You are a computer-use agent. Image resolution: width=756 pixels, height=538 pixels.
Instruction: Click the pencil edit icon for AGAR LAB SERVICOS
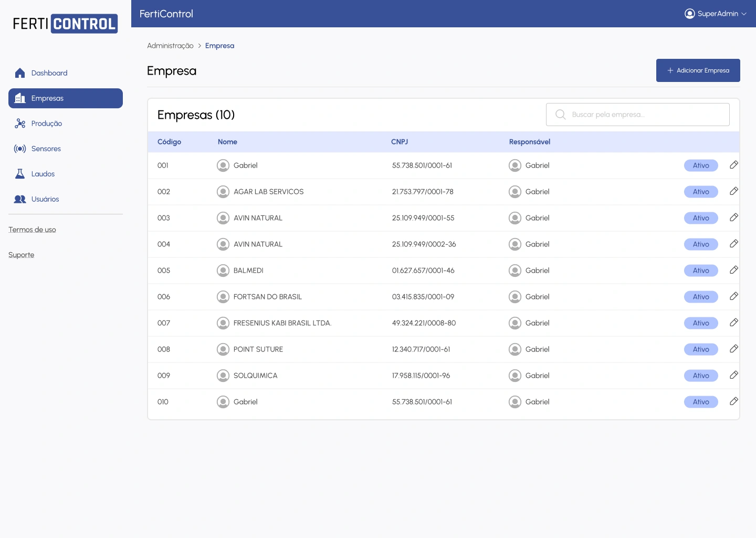(x=734, y=191)
